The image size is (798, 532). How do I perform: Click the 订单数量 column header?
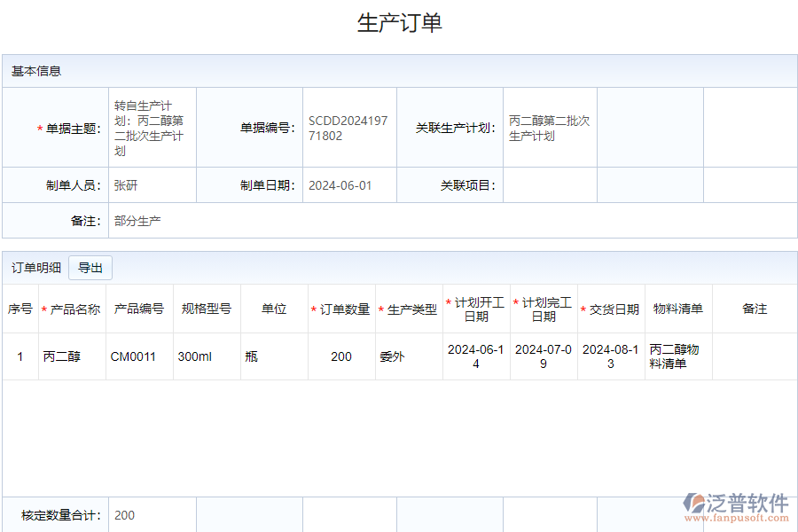tap(344, 309)
